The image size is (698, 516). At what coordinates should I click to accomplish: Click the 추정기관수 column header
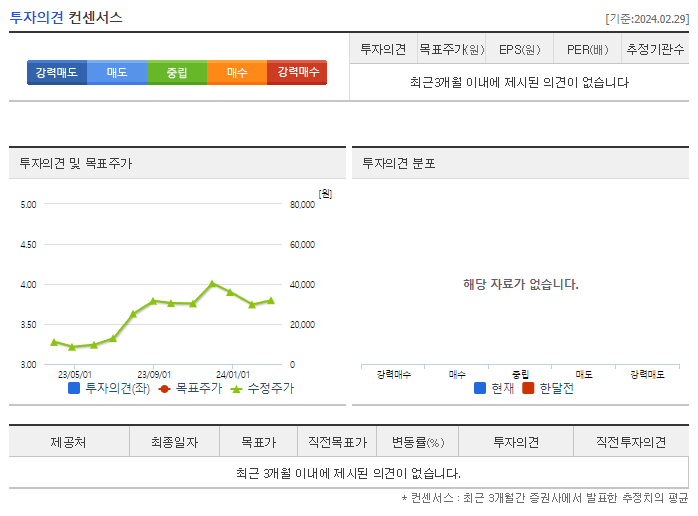pos(655,49)
